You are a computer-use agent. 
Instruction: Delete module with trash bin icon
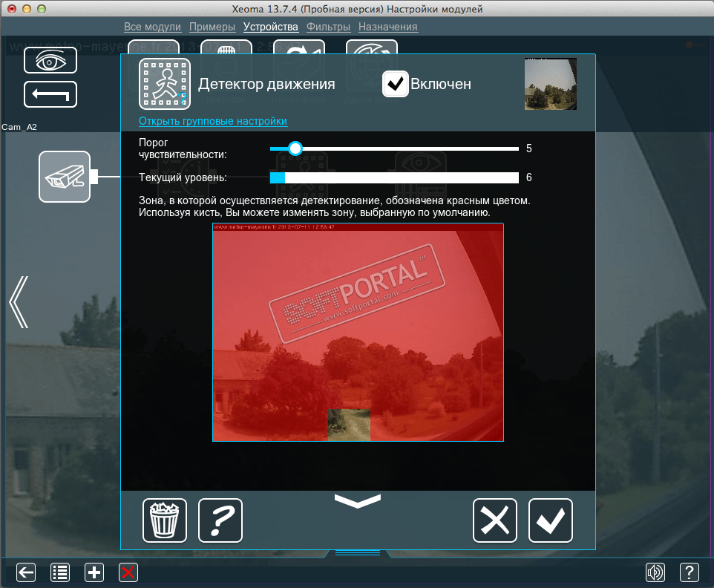[x=164, y=520]
